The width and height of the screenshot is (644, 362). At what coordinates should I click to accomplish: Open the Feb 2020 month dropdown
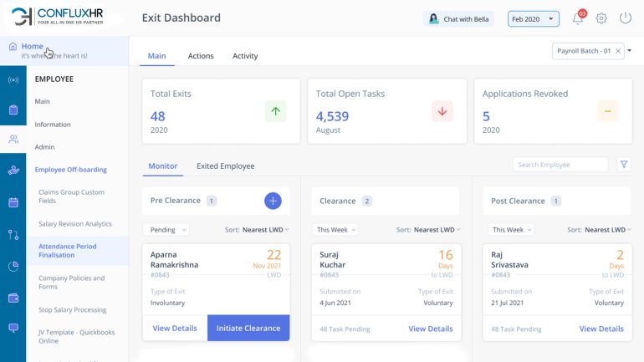[534, 18]
